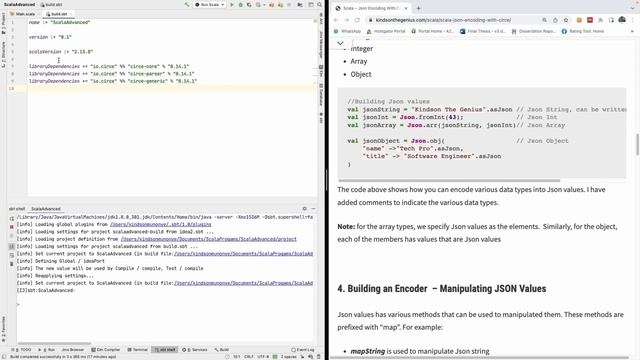This screenshot has height=360, width=640.
Task: Close the Scala Json Encoding browser tab
Action: (x=406, y=8)
